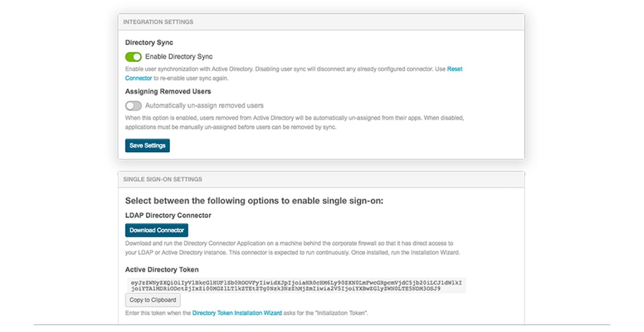644x332 pixels.
Task: Select the Assigning Removed Users heading
Action: click(x=168, y=91)
